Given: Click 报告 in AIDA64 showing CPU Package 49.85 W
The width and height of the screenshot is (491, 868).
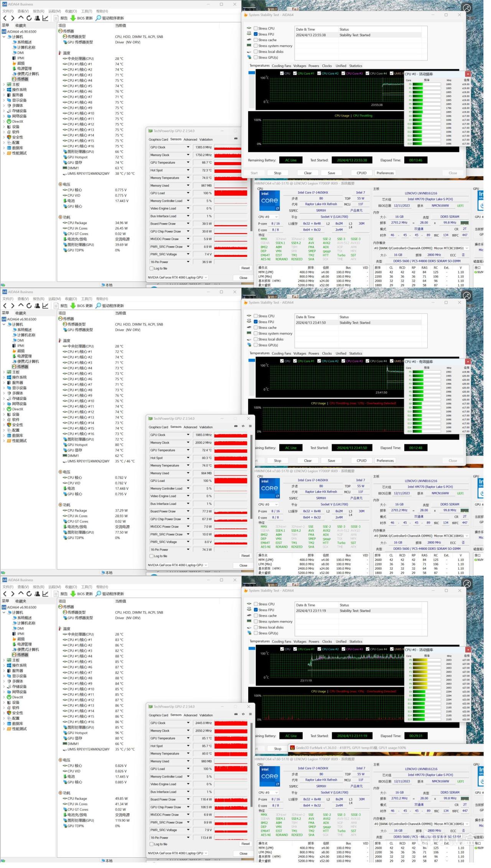Looking at the screenshot, I should pos(61,593).
